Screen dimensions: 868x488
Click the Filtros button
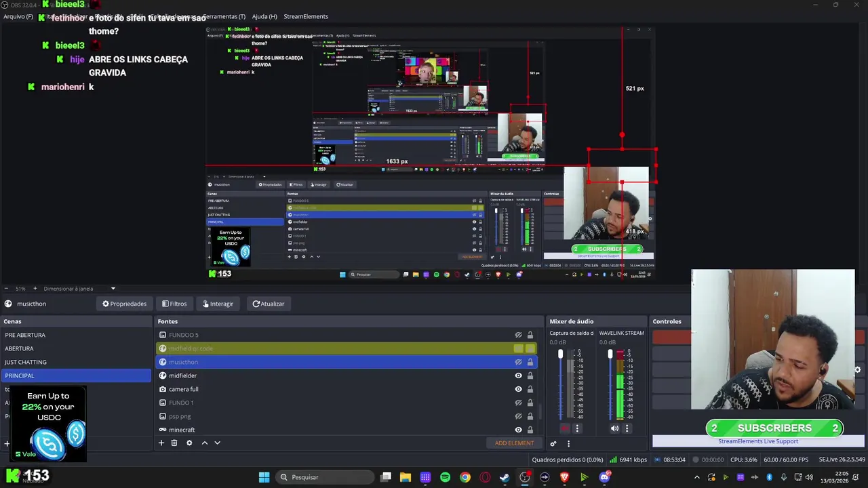(x=174, y=304)
